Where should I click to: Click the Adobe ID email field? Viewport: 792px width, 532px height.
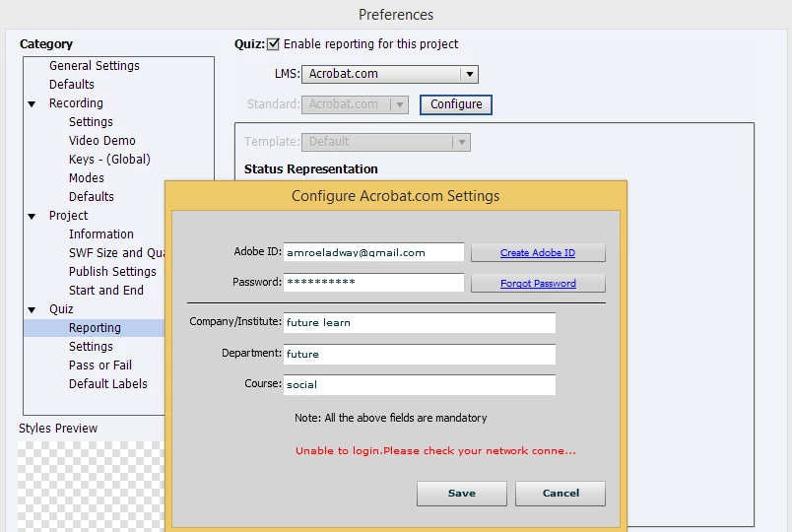373,252
